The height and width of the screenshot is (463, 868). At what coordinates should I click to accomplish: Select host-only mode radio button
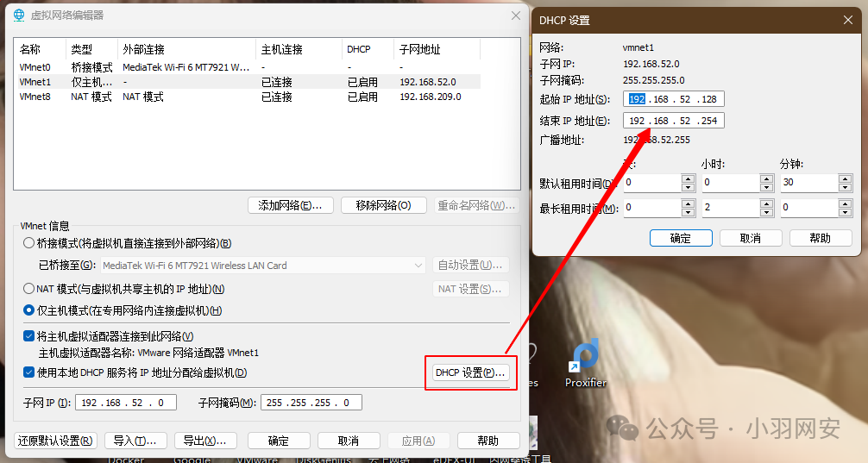pyautogui.click(x=28, y=310)
